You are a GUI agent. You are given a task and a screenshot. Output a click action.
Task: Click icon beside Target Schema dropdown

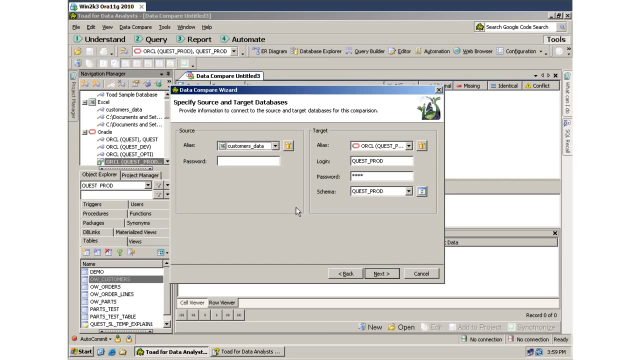pos(422,191)
